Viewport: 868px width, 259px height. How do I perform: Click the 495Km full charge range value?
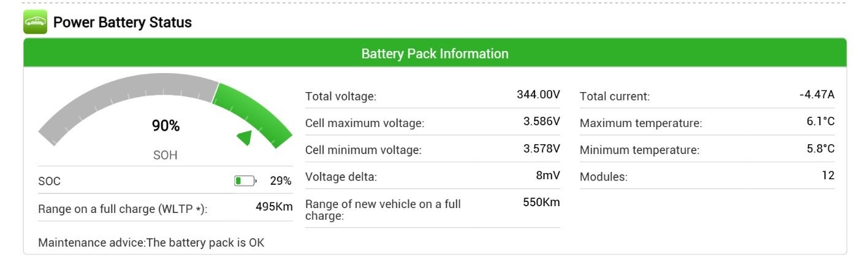click(273, 207)
